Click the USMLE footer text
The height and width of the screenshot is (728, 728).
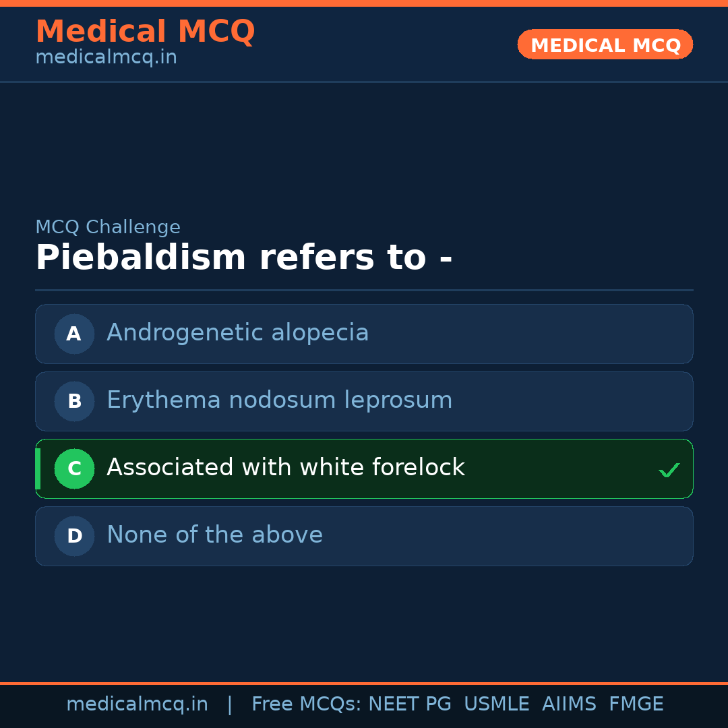496,704
